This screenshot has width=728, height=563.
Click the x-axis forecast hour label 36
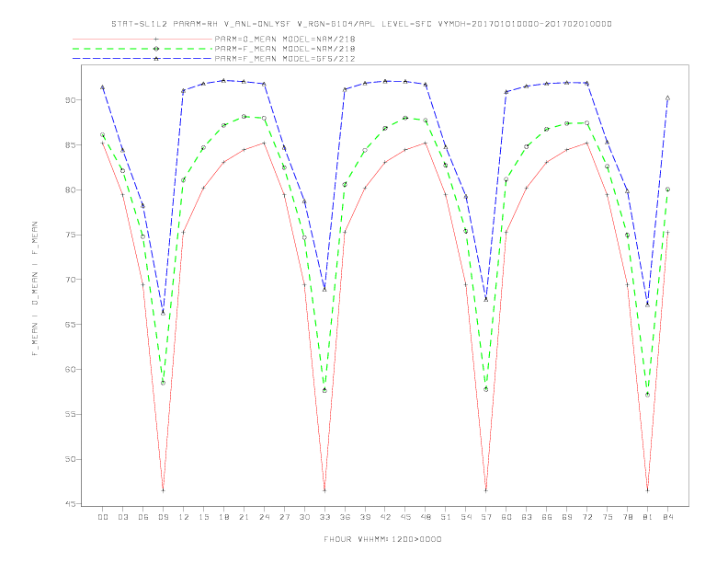[x=345, y=517]
